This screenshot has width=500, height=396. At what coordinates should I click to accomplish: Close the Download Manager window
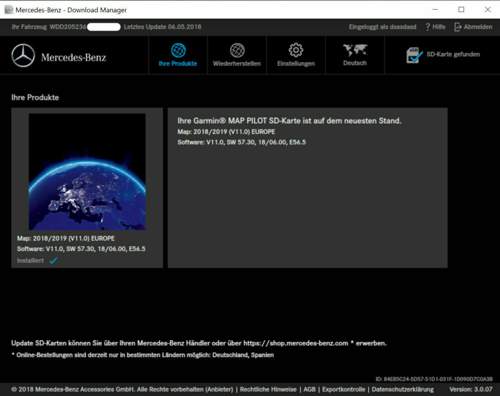point(488,10)
